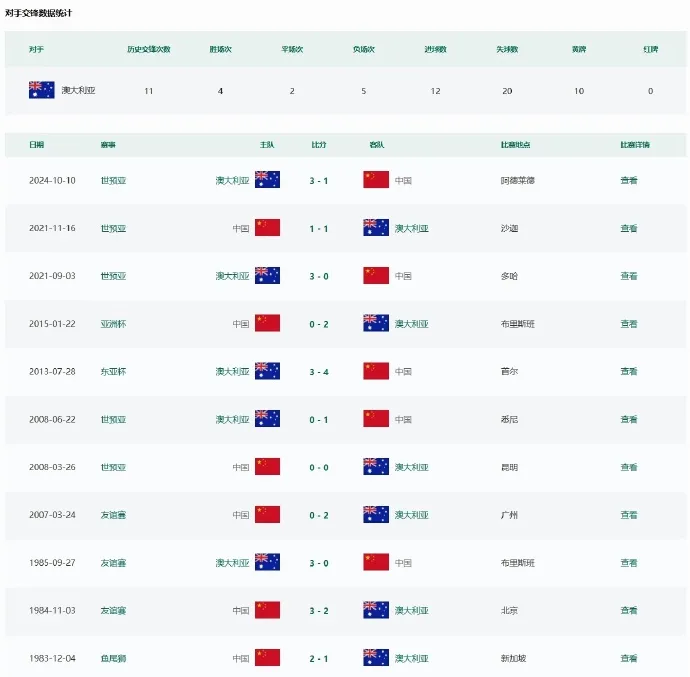
Task: Click 历史交锋次数 column header
Action: [149, 49]
